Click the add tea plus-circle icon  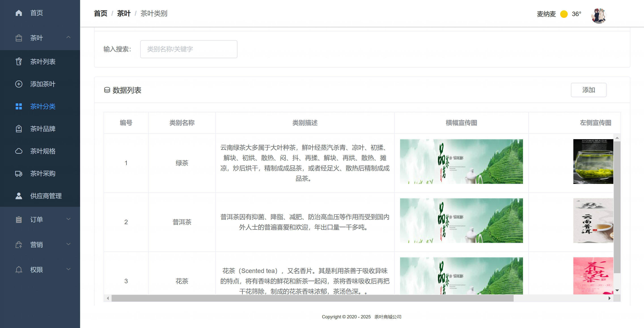19,84
